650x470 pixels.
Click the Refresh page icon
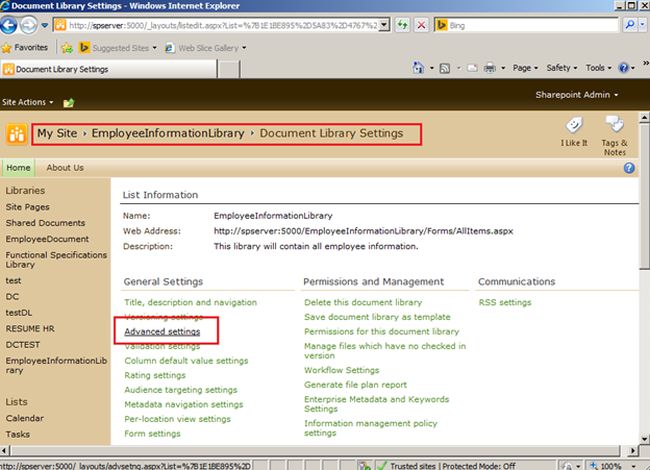point(402,25)
